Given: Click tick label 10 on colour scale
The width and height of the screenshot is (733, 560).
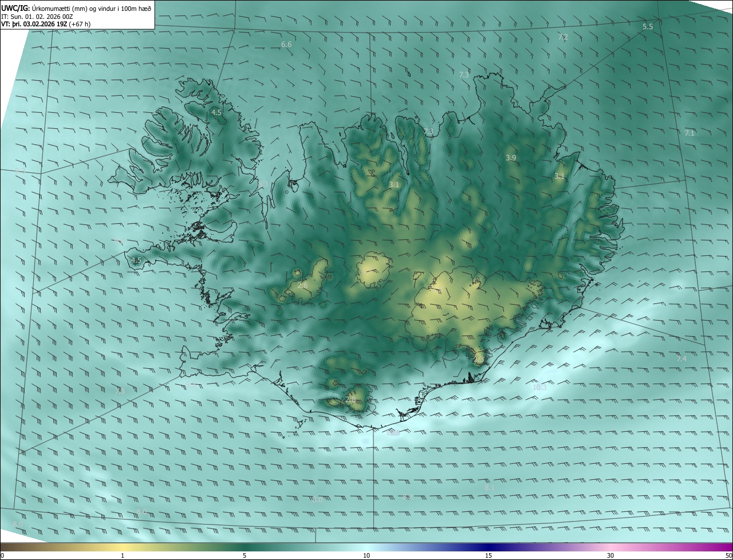Looking at the screenshot, I should (366, 556).
